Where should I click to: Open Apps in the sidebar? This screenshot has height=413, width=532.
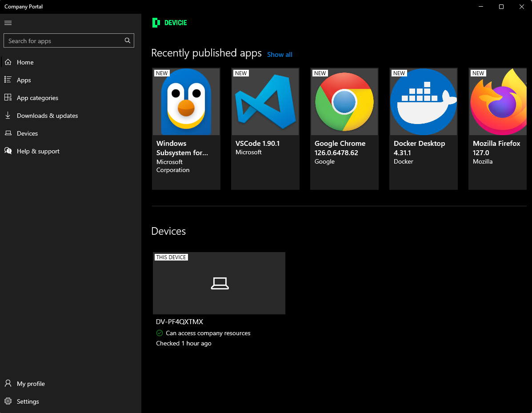(x=71, y=80)
